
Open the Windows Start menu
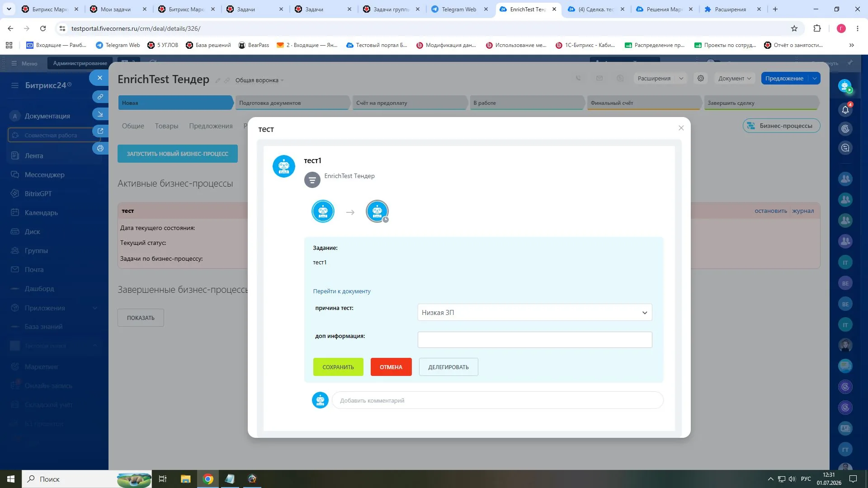pyautogui.click(x=11, y=479)
